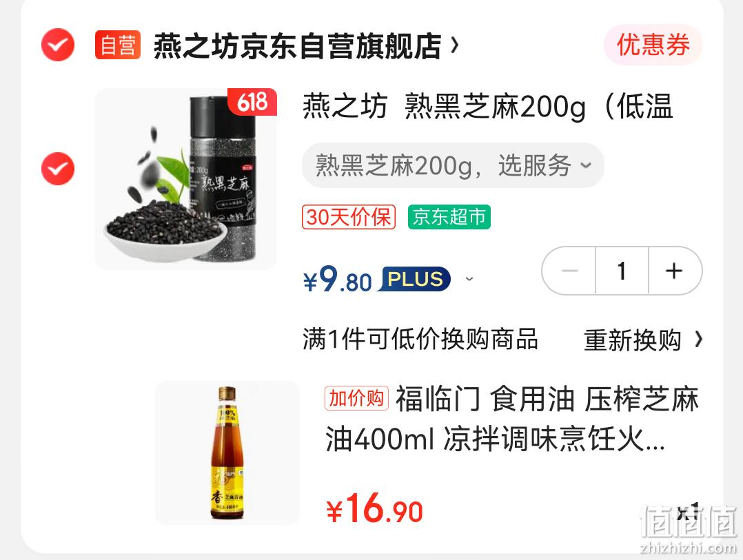Tap the 30天价保 price protection tag
The width and height of the screenshot is (743, 560).
pos(349,217)
